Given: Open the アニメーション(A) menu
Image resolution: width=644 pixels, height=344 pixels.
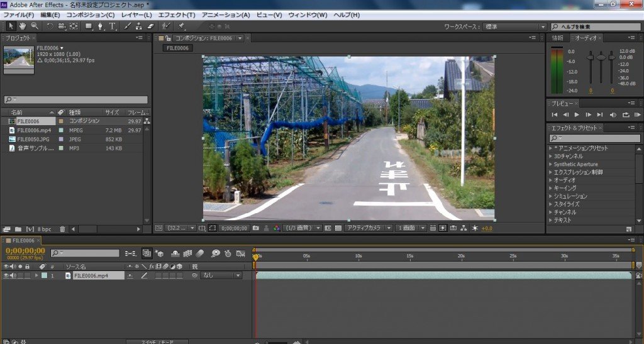Looking at the screenshot, I should coord(226,14).
